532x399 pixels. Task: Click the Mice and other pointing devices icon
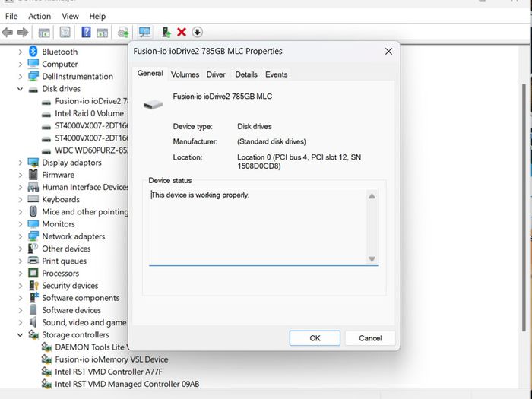[x=33, y=211]
